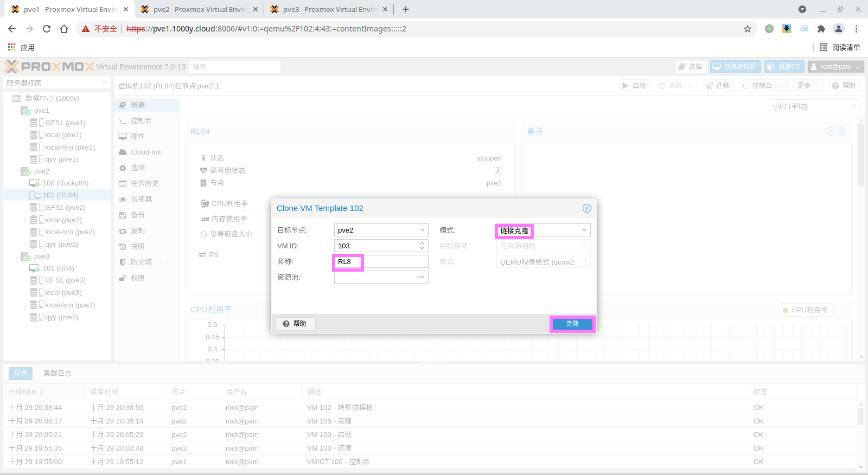This screenshot has height=475, width=868.
Task: Click the VM ID spinner arrows
Action: tap(422, 246)
